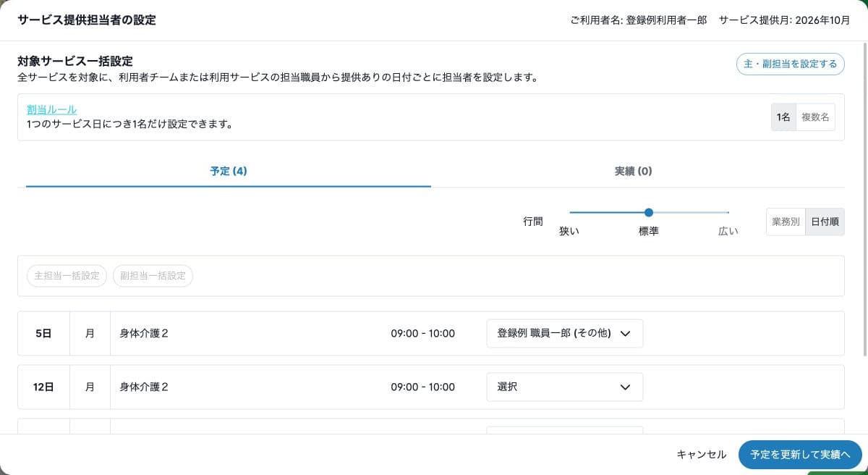Viewport: 868px width, 475px height.
Task: Click the 行間 slider handle at 標準
Action: 649,213
